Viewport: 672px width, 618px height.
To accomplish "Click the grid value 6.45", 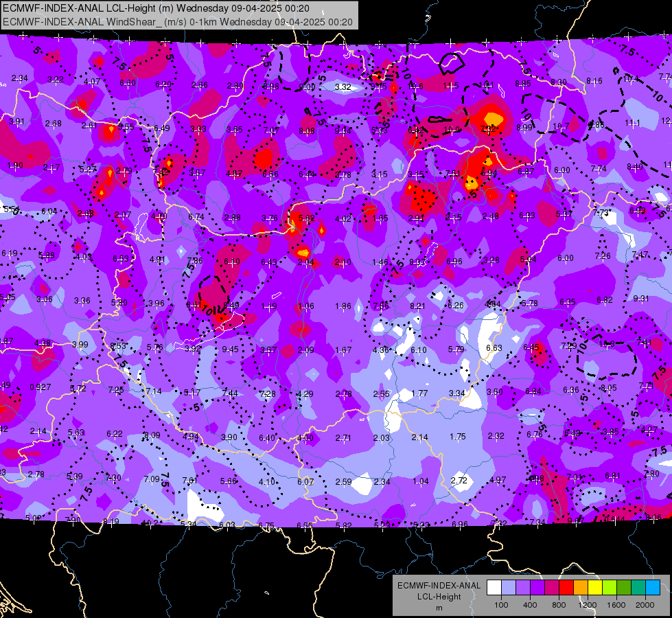I will click(x=531, y=347).
